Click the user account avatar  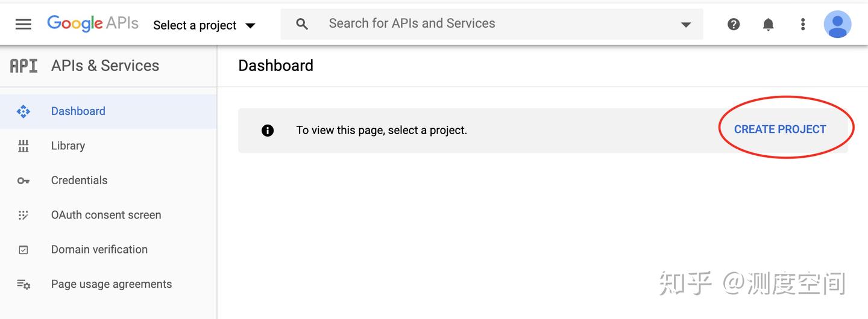click(837, 24)
